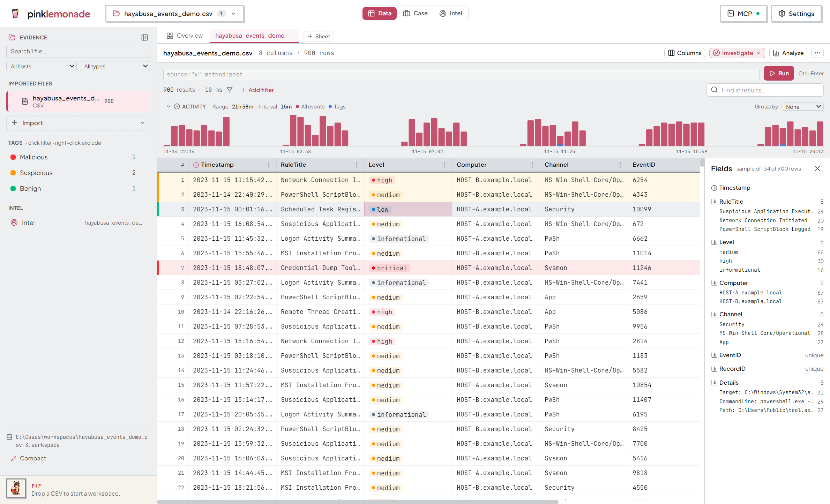
Task: Click the Details field chart icon
Action: tap(714, 383)
